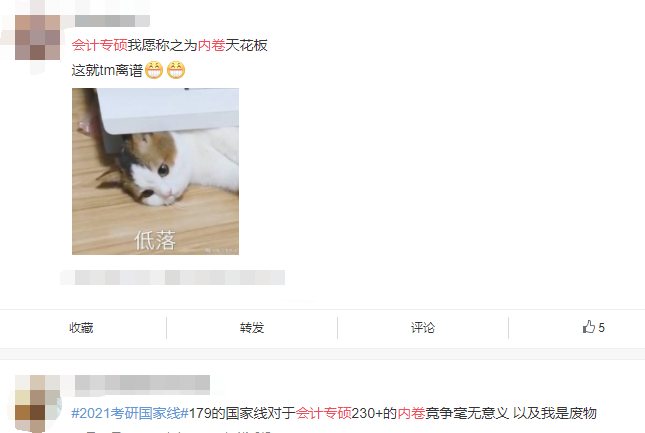Screen dimensions: 645x433
Task: Open the second poster's blurred username
Action: (142, 385)
